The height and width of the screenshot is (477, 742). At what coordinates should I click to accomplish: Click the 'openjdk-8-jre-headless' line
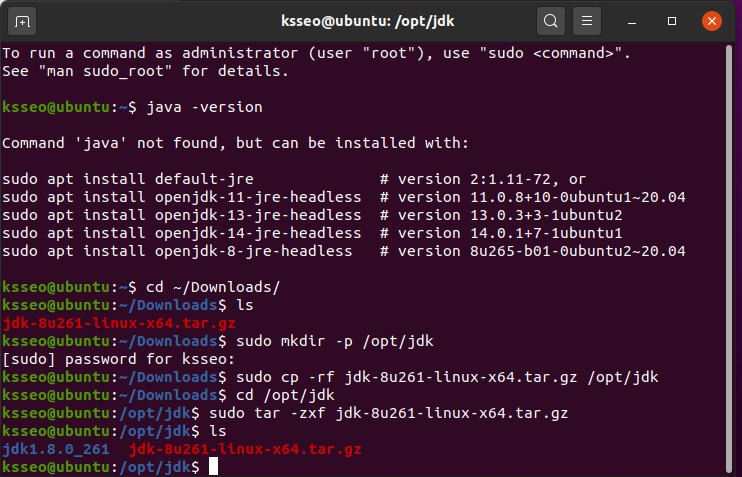coord(344,251)
